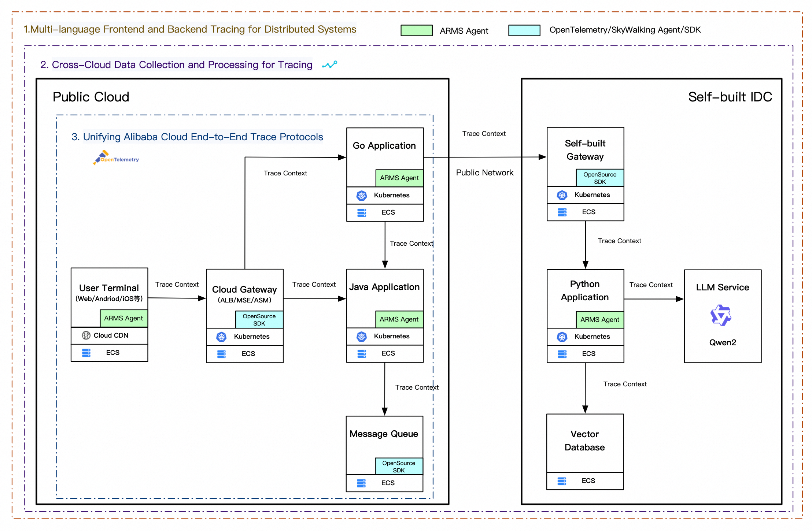
Task: Click the Go Application title
Action: (x=384, y=146)
